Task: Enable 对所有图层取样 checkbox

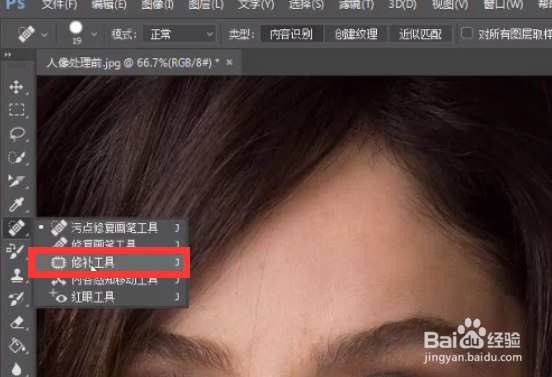Action: (x=467, y=33)
